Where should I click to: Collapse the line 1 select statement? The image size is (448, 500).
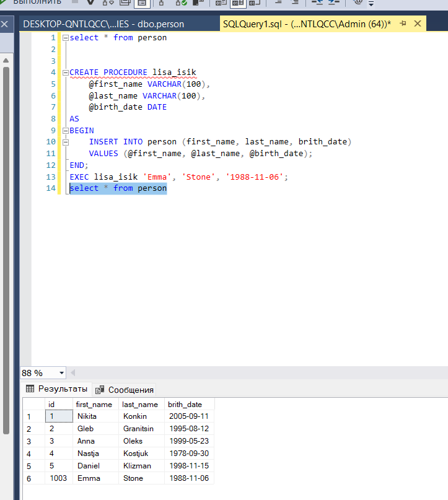point(66,38)
